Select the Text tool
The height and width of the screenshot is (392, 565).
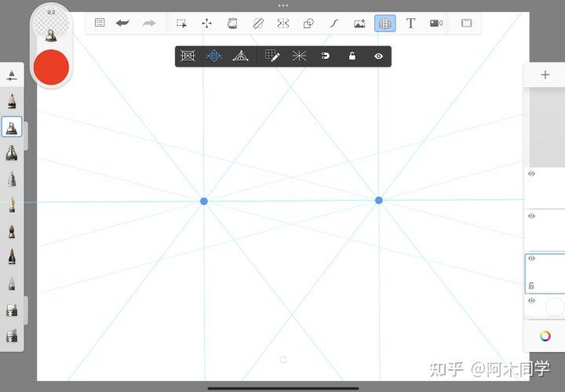pos(410,24)
